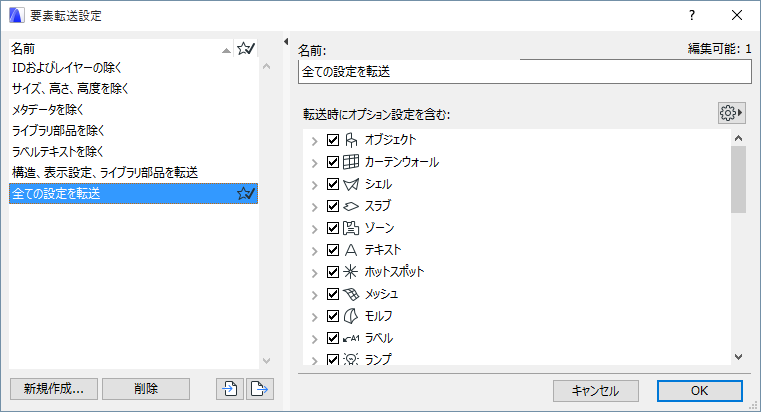Expand the スラブ tree row
761x412 pixels.
tap(314, 207)
